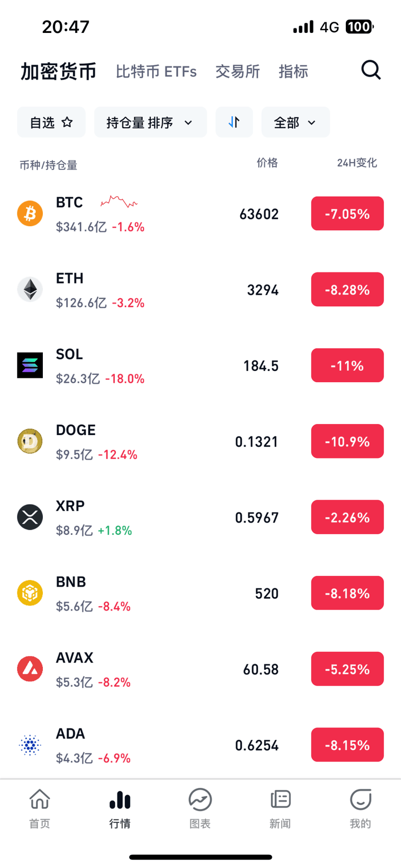
Task: Switch to the 指标 tab
Action: tap(294, 71)
